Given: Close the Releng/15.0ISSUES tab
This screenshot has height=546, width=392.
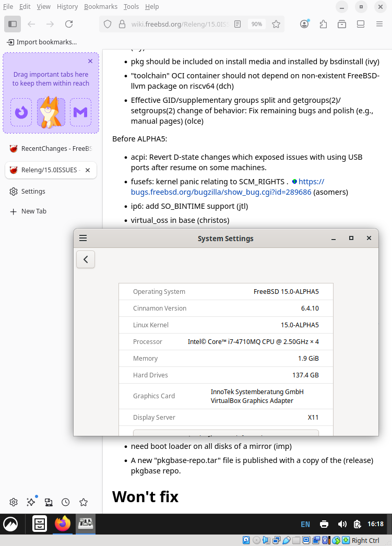Looking at the screenshot, I should (88, 170).
